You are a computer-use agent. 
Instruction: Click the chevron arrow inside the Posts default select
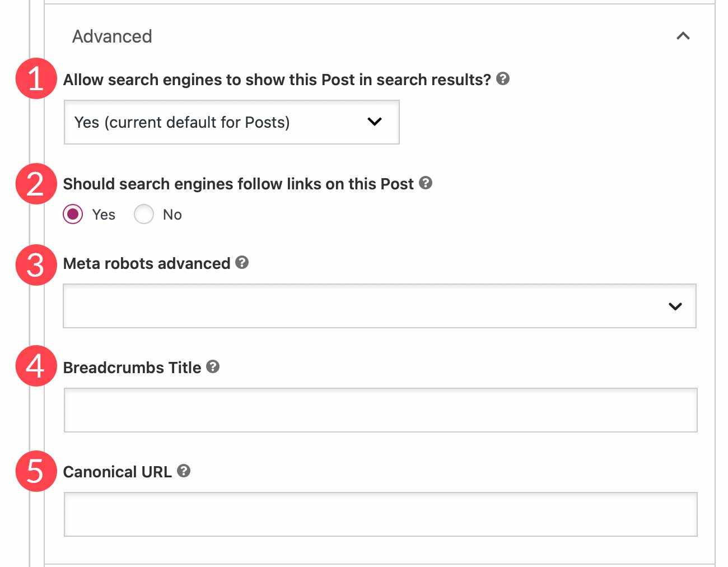coord(375,122)
